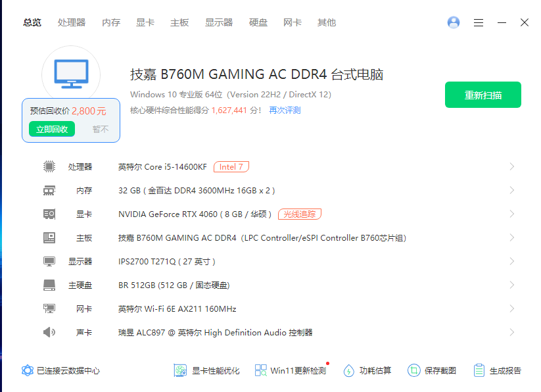Expand the 内存 row chevron

click(x=511, y=191)
